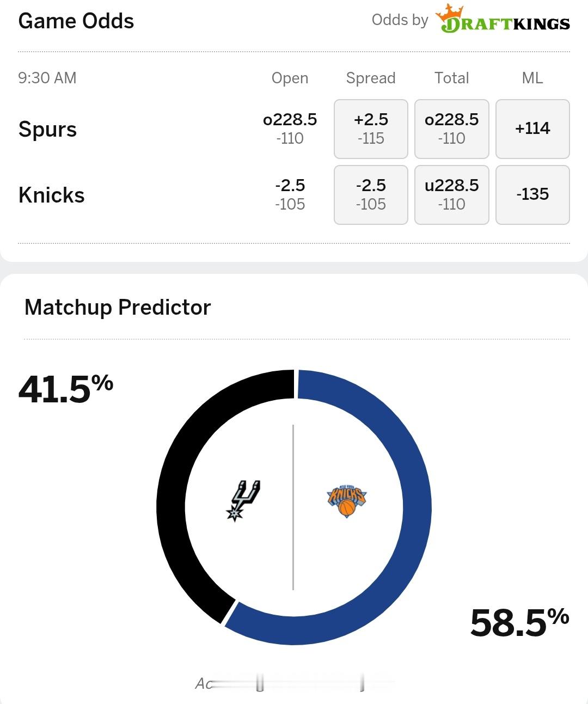Screen dimensions: 588x704
Task: Select the Spurs moneyline +114 odds box
Action: 532,129
